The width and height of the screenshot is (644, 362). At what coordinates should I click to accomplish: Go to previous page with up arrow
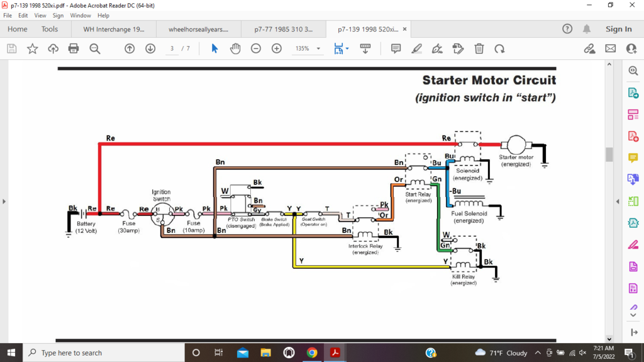(x=130, y=48)
